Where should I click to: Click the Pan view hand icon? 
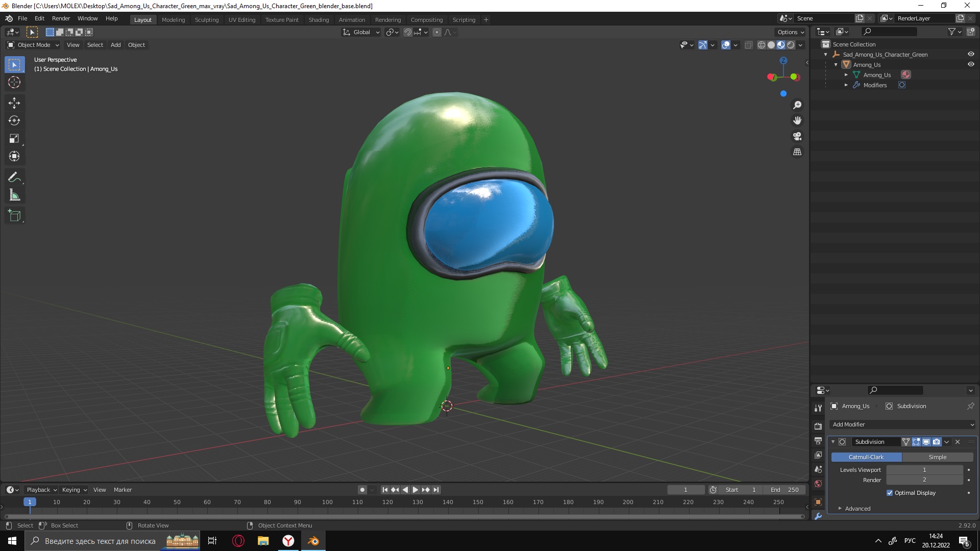(797, 121)
